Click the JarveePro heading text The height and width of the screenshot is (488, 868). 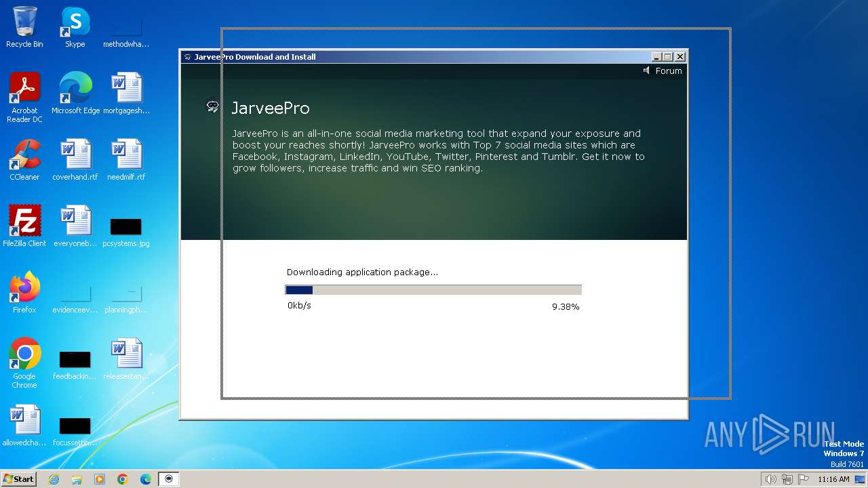click(271, 108)
